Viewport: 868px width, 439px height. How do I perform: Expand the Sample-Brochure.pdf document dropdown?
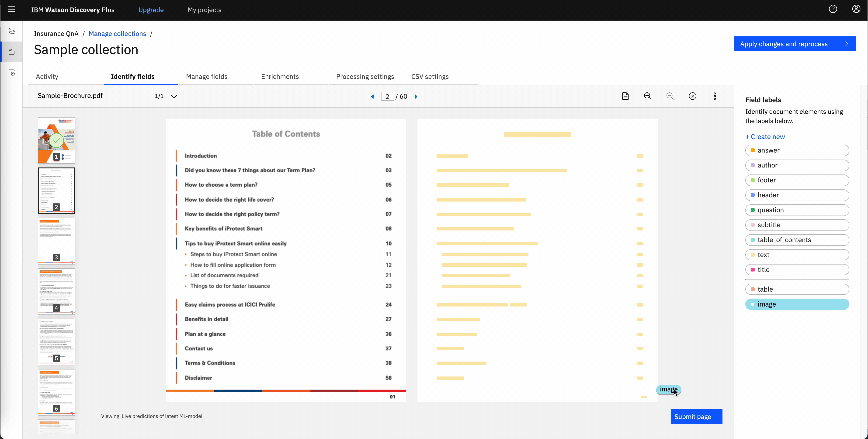pos(174,96)
